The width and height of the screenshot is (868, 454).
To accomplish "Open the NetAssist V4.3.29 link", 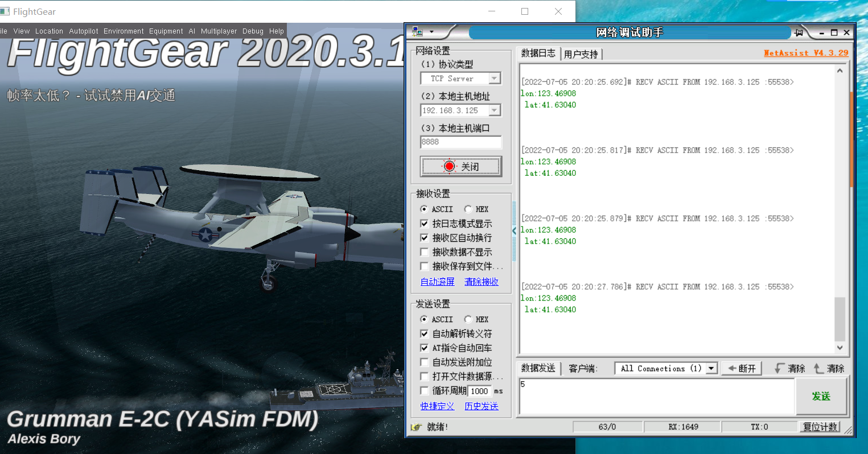I will click(x=806, y=53).
